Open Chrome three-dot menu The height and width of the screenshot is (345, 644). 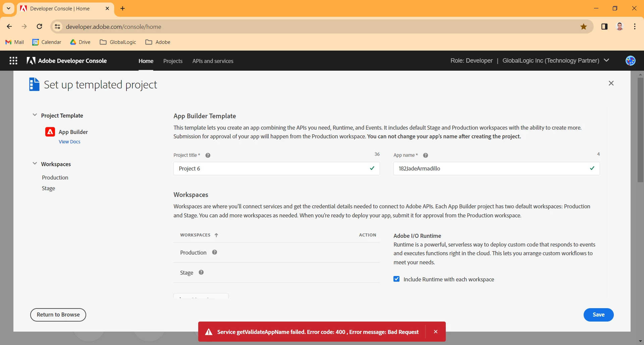635,27
